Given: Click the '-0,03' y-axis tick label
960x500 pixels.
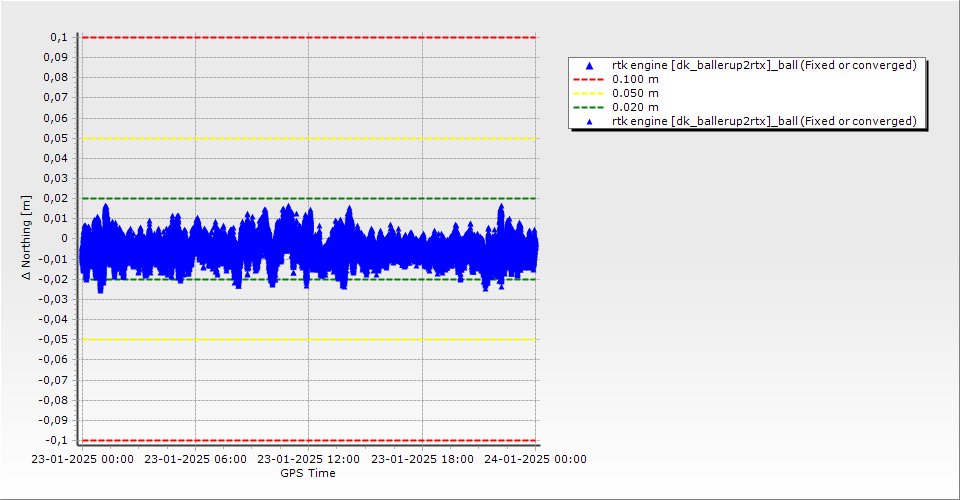Looking at the screenshot, I should 53,299.
